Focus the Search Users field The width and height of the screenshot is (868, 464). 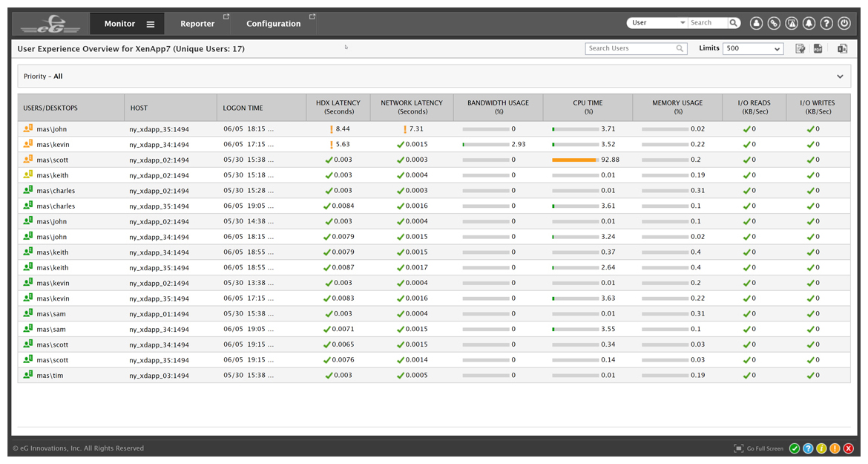click(636, 49)
